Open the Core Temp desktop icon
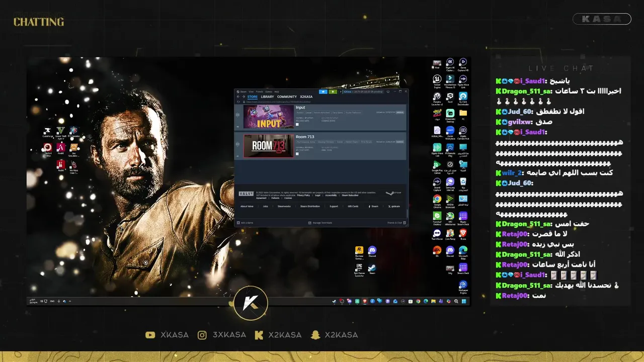The image size is (644, 362). click(450, 234)
